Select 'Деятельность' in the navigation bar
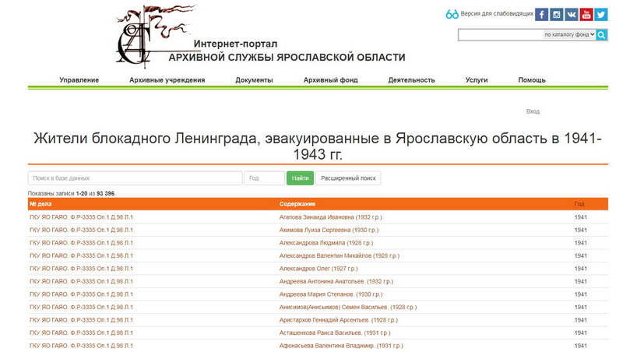 pos(411,80)
